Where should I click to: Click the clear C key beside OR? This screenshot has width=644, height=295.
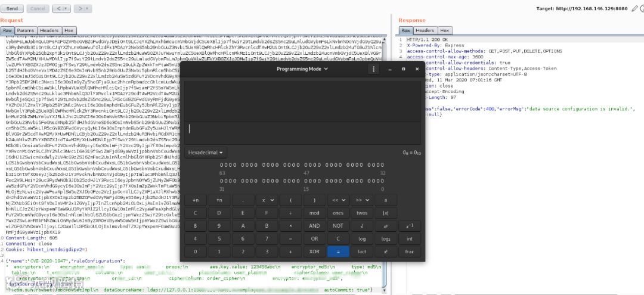click(x=338, y=238)
